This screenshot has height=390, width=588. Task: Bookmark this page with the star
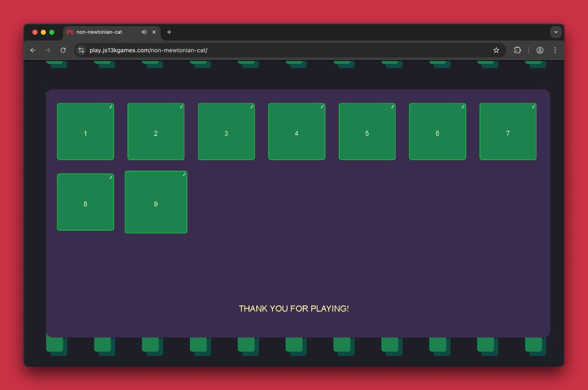tap(496, 50)
